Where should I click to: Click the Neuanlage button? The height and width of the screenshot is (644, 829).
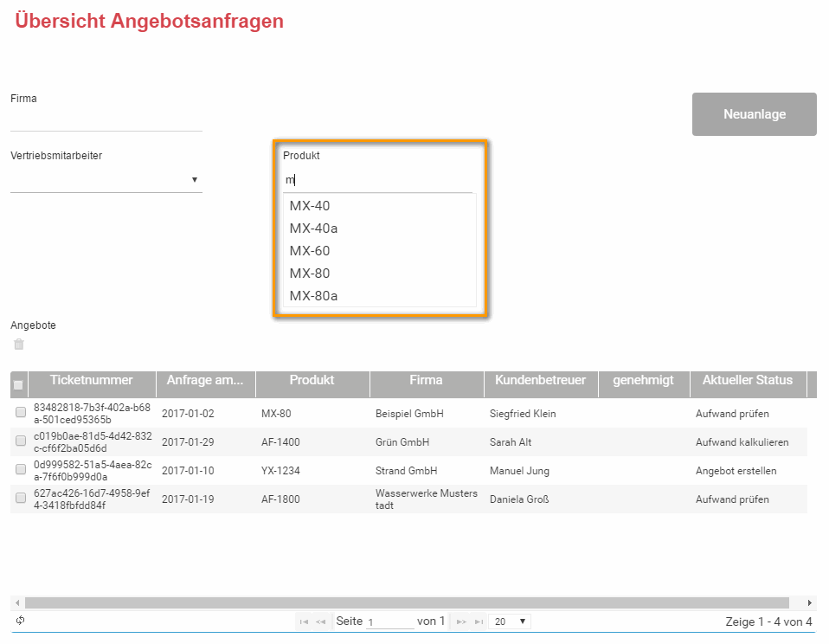754,114
